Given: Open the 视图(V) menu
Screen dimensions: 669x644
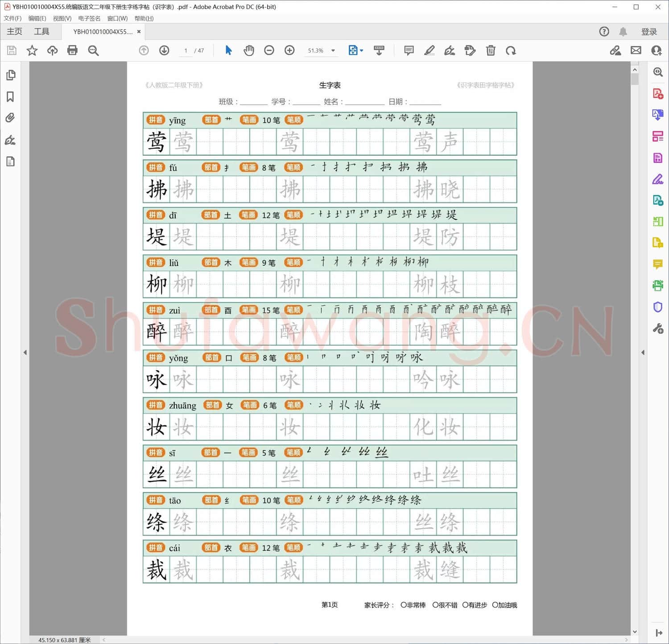Looking at the screenshot, I should click(62, 18).
